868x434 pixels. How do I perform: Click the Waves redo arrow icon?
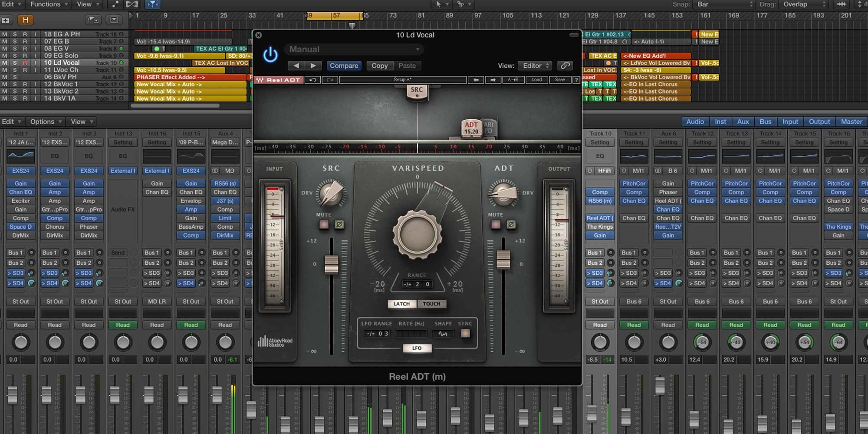pyautogui.click(x=329, y=80)
